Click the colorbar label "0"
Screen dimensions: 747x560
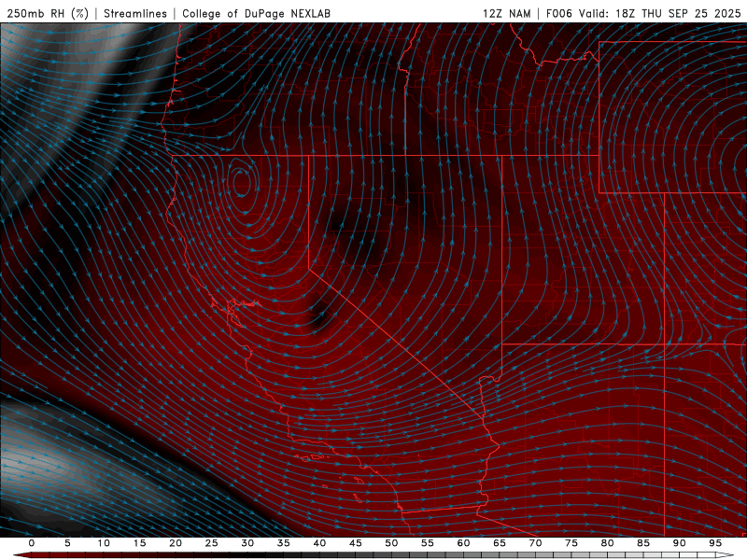point(32,543)
